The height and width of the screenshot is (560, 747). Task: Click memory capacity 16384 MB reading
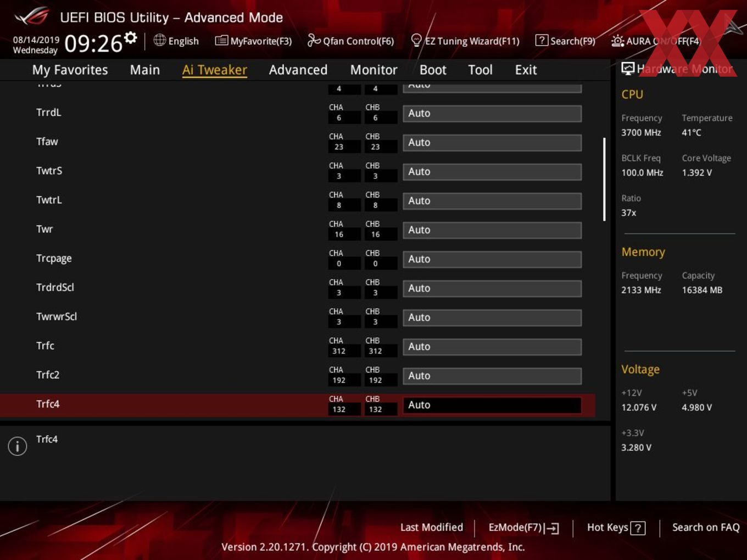702,290
